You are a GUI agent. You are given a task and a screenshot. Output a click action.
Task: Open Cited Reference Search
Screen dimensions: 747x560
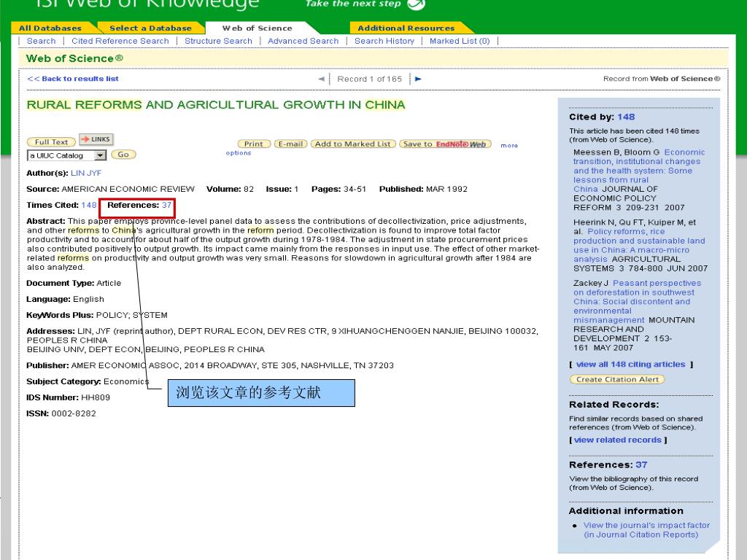[x=120, y=41]
